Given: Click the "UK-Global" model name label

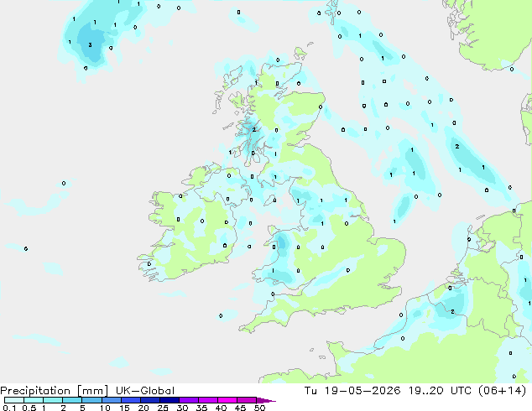Looking at the screenshot, I should [x=145, y=391].
